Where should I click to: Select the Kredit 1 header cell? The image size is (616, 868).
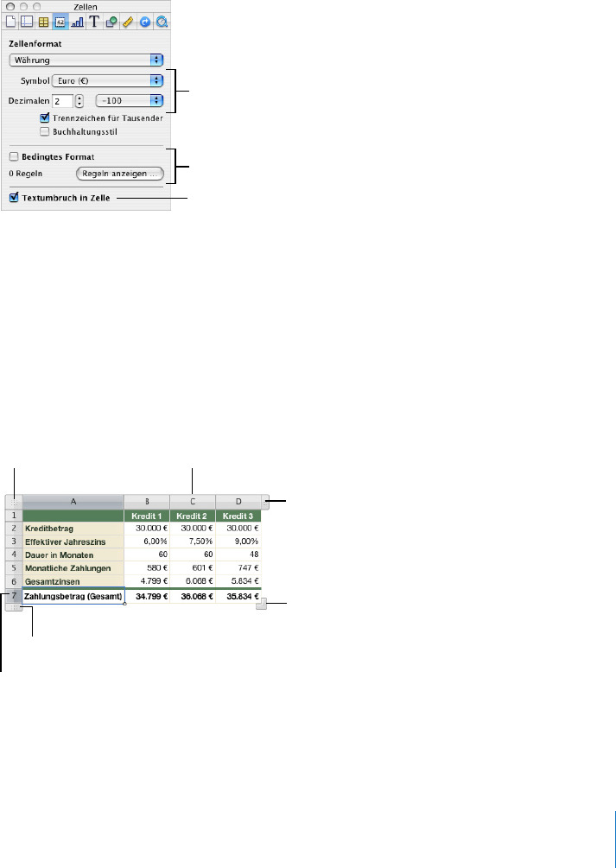147,516
